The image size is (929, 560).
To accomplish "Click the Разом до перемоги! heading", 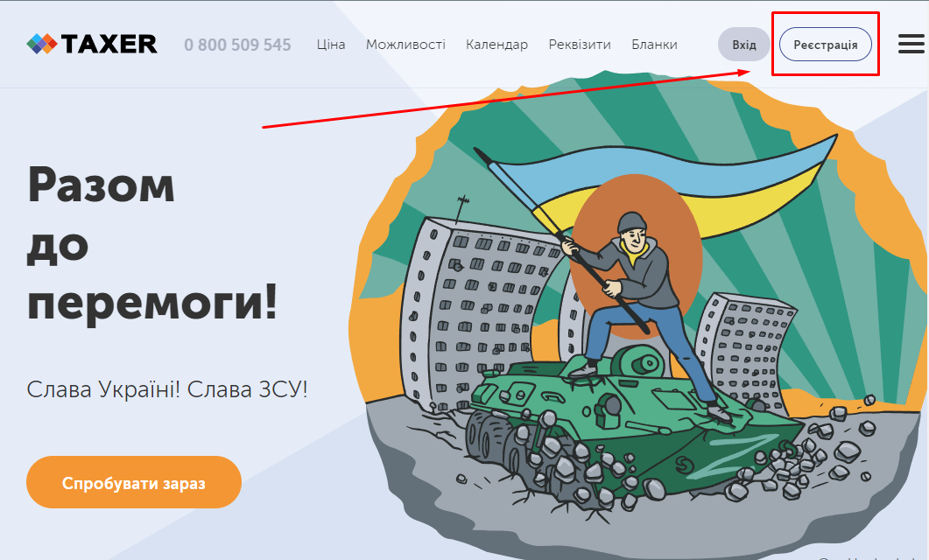I will click(x=152, y=244).
